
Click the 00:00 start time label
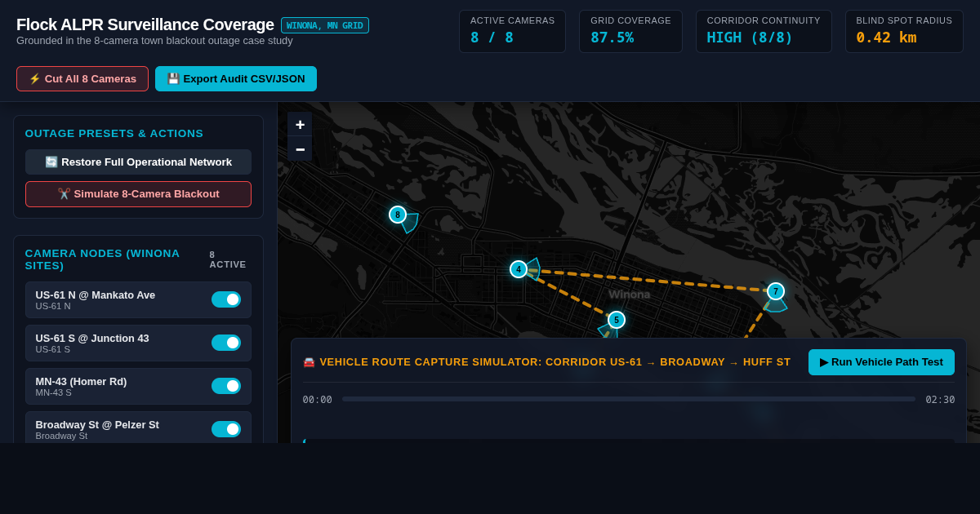(x=318, y=400)
